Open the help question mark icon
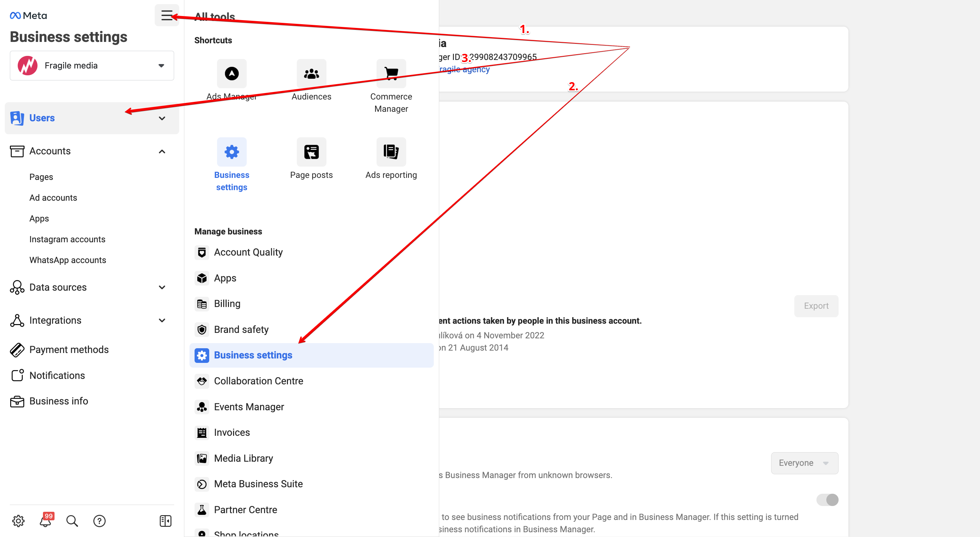 (x=99, y=521)
